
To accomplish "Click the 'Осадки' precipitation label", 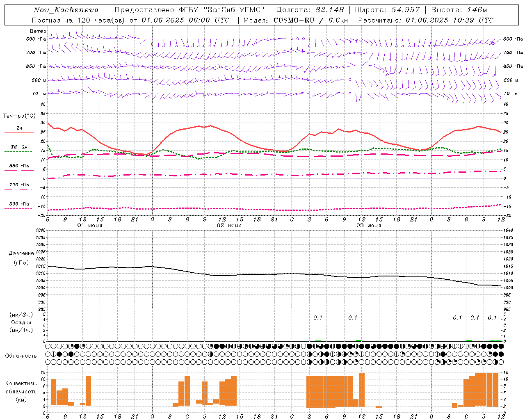I will pos(21,322).
